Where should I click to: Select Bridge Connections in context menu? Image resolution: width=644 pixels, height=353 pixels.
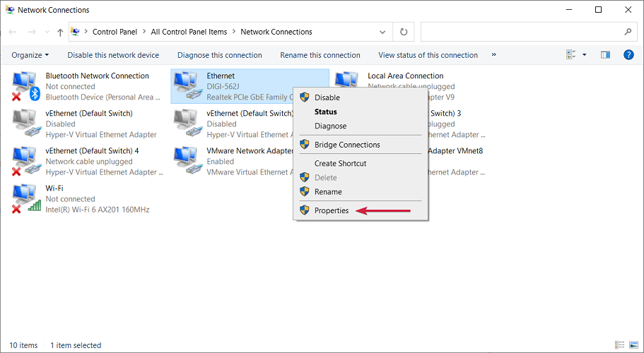point(347,145)
